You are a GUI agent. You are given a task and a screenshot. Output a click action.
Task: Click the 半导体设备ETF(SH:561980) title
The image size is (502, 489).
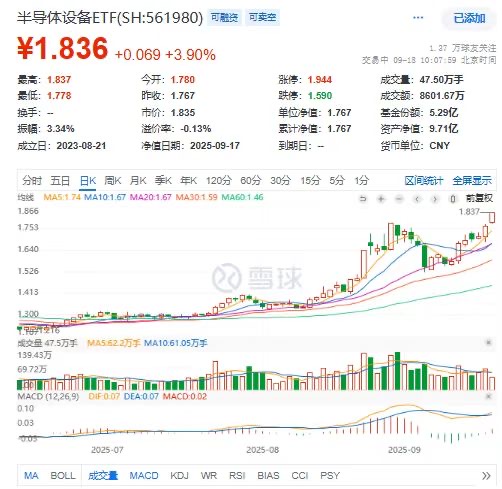pos(110,18)
